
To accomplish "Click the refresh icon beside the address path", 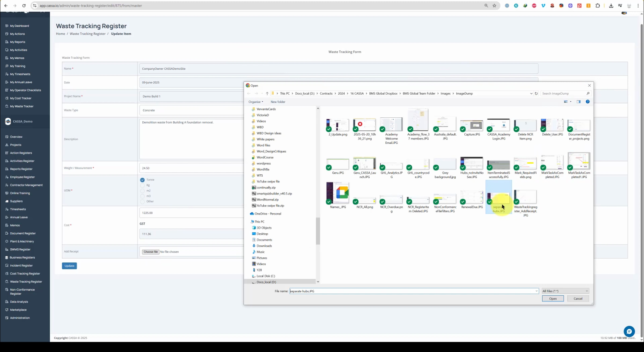I will click(536, 94).
